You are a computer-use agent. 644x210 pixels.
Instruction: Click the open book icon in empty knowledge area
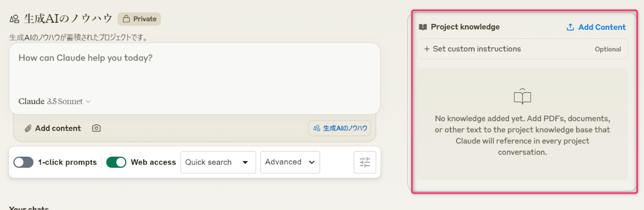coord(522,97)
